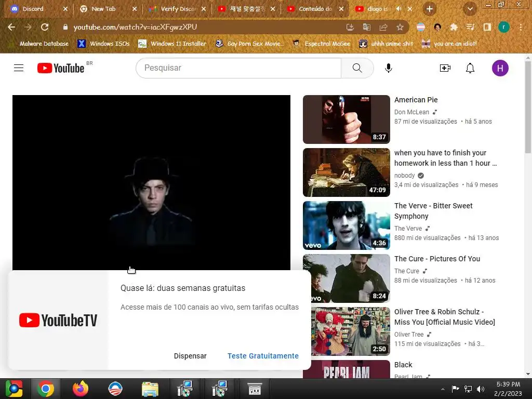The width and height of the screenshot is (532, 399).
Task: Click the 'Don McLean' channel name
Action: pos(411,112)
